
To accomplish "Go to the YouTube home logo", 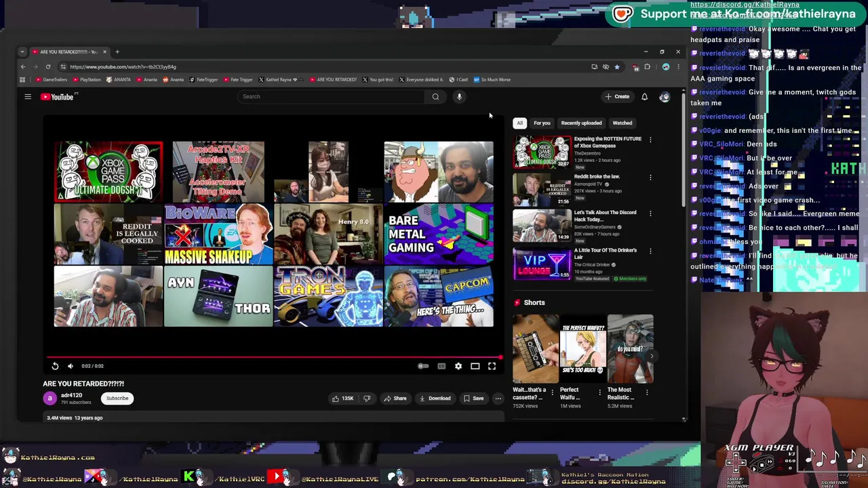I will click(57, 97).
